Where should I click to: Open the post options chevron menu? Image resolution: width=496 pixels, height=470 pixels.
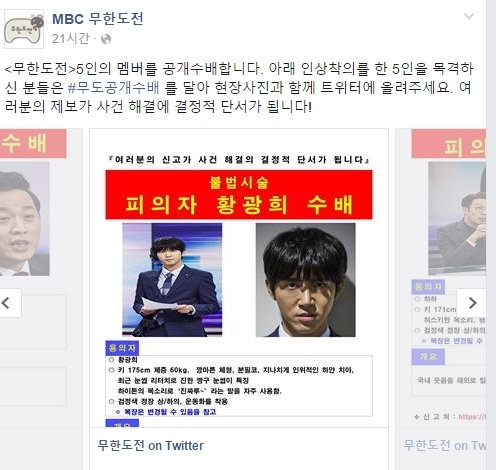pyautogui.click(x=469, y=16)
